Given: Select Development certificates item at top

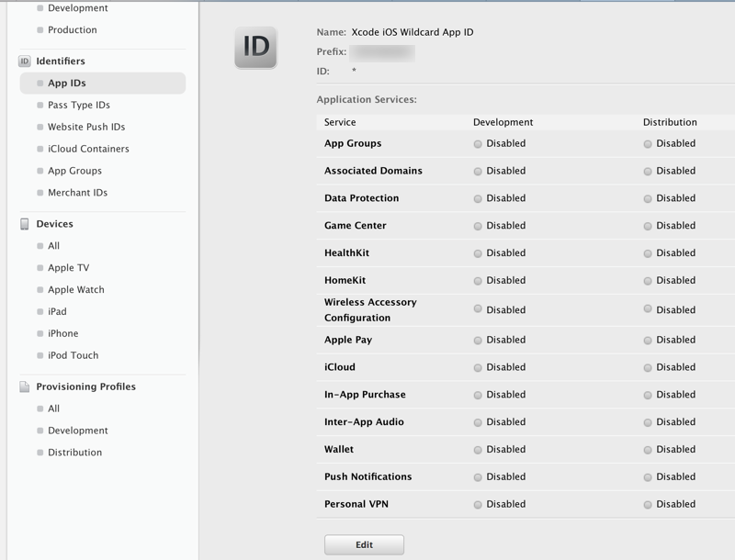Looking at the screenshot, I should pos(78,8).
